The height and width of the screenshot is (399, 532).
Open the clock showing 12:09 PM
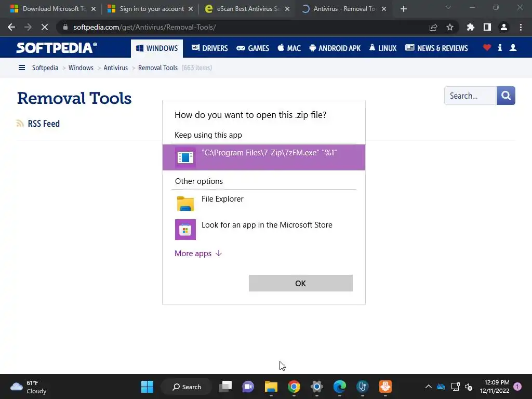pos(495,387)
